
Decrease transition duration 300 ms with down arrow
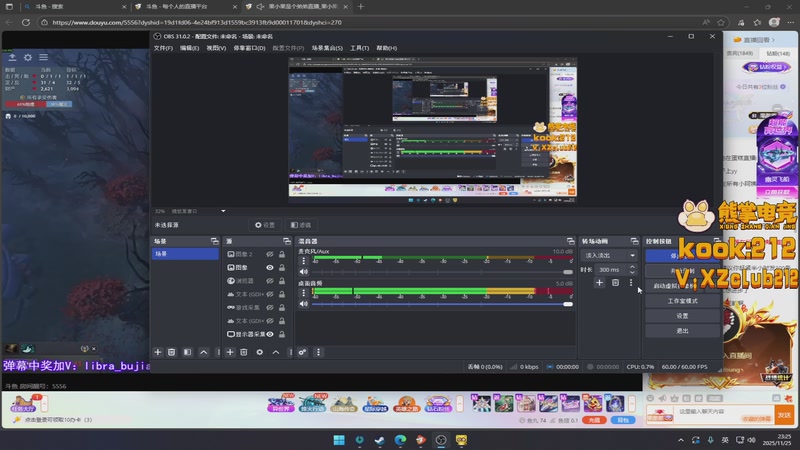pyautogui.click(x=632, y=272)
